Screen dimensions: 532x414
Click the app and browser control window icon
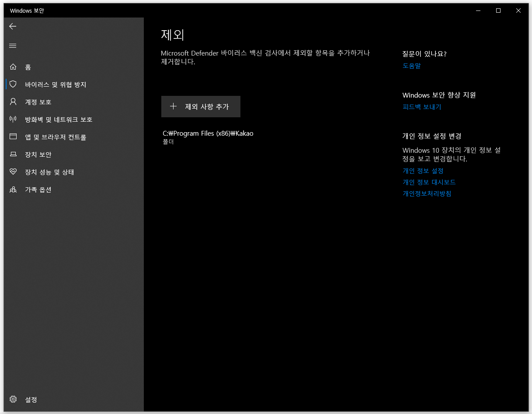[13, 137]
